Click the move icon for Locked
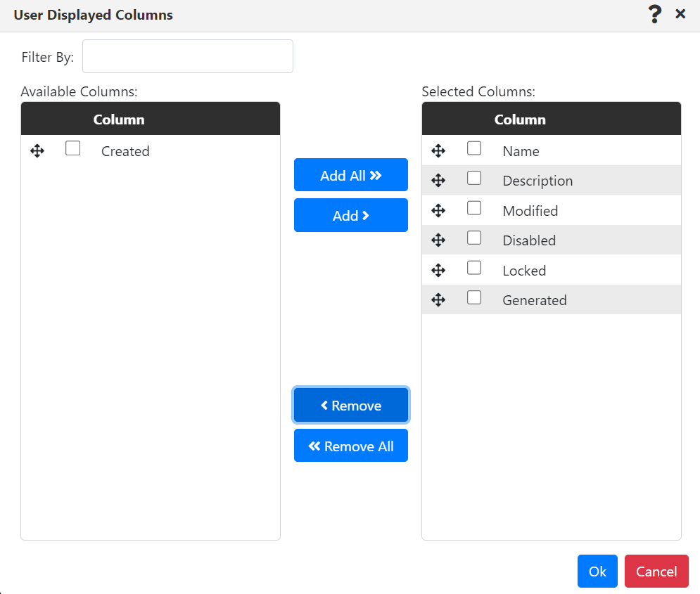700x594 pixels. [438, 269]
